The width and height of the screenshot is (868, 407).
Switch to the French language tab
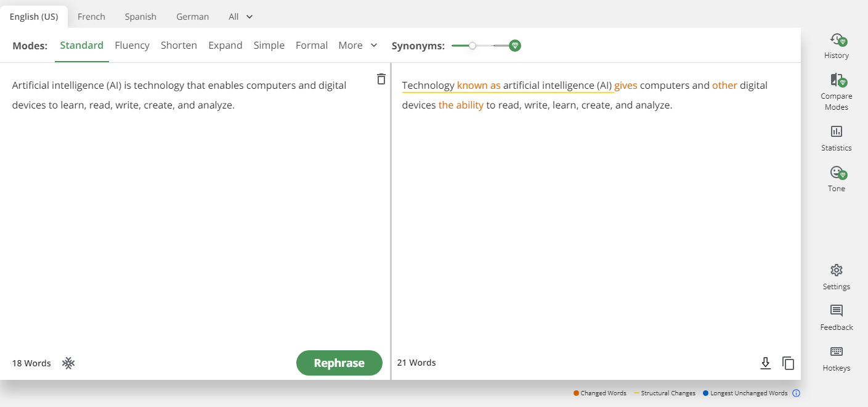[x=91, y=17]
